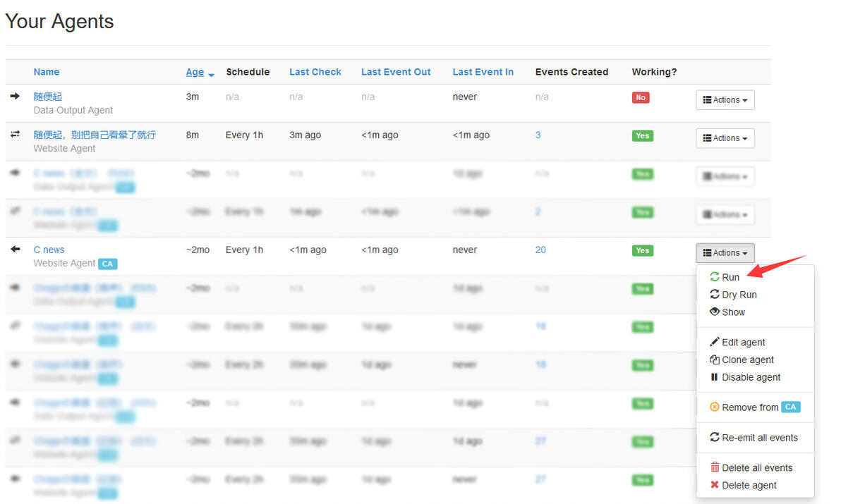Screen dimensions: 841x504
Task: Click the orange Remove from CA icon
Action: pyautogui.click(x=715, y=407)
